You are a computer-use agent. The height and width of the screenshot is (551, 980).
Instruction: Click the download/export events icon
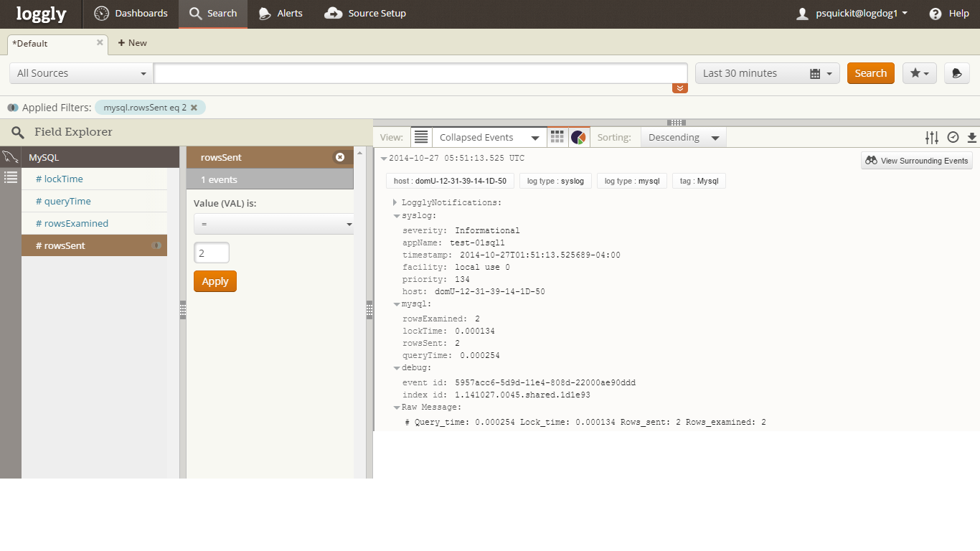(x=972, y=137)
